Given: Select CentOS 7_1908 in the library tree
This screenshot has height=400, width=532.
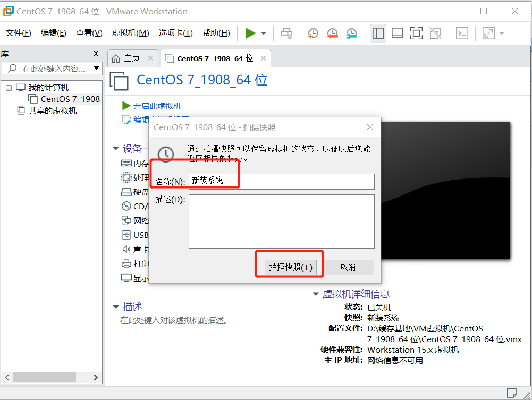Looking at the screenshot, I should coord(70,99).
